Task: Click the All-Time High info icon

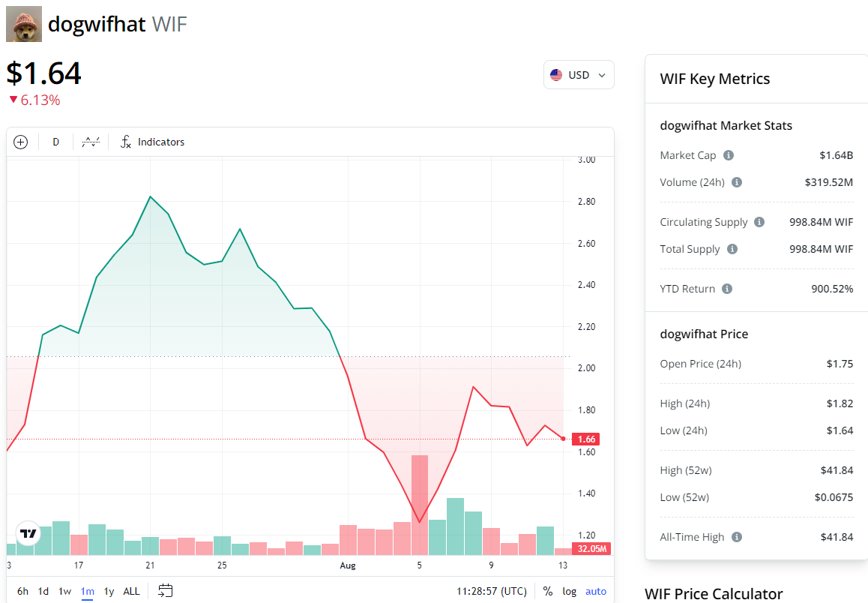Action: 737,537
